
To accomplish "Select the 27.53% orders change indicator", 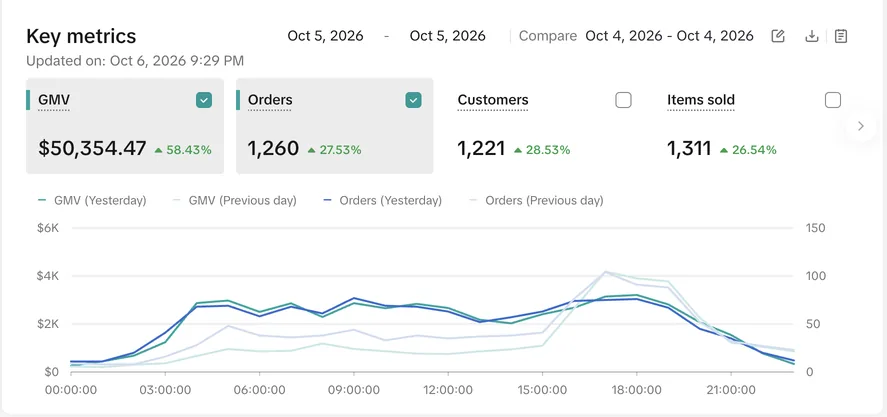I will [x=334, y=150].
